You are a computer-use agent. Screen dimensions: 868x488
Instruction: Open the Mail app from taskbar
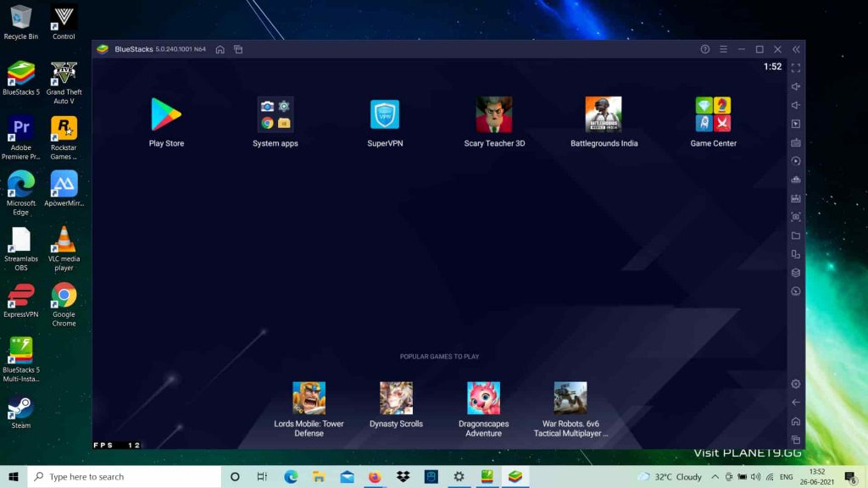(x=347, y=476)
